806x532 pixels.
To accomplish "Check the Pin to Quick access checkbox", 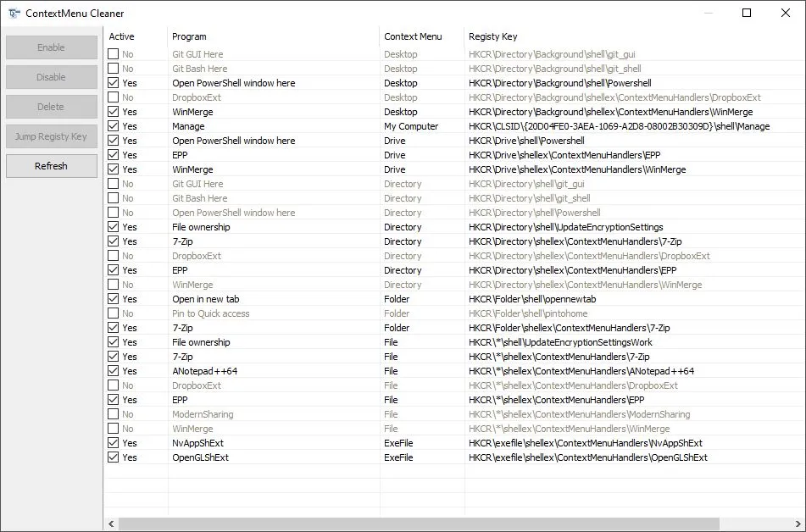I will (x=113, y=313).
